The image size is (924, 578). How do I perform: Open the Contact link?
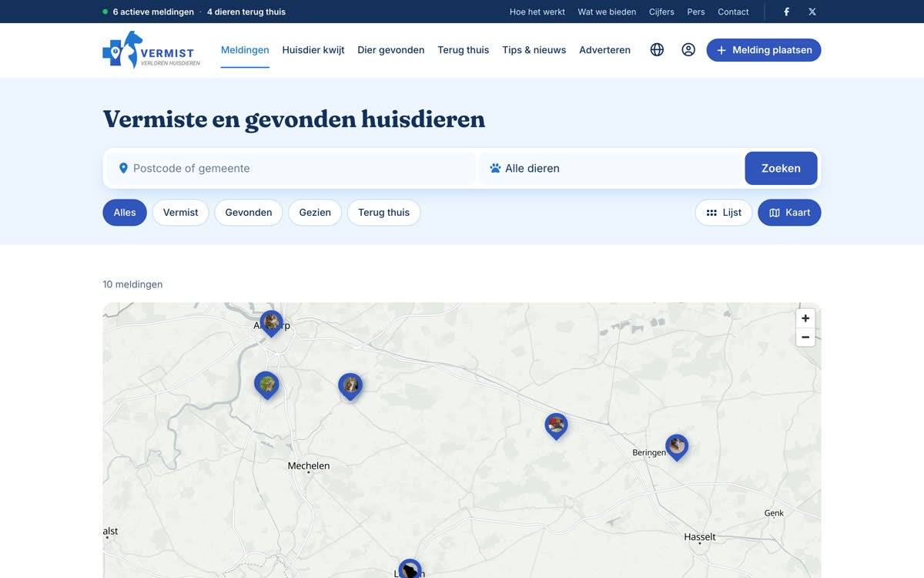[x=733, y=12]
